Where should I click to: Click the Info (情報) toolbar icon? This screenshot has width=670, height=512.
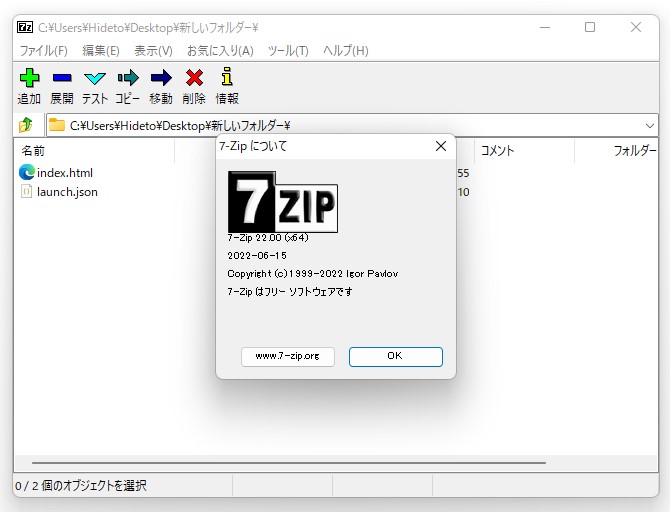point(227,77)
